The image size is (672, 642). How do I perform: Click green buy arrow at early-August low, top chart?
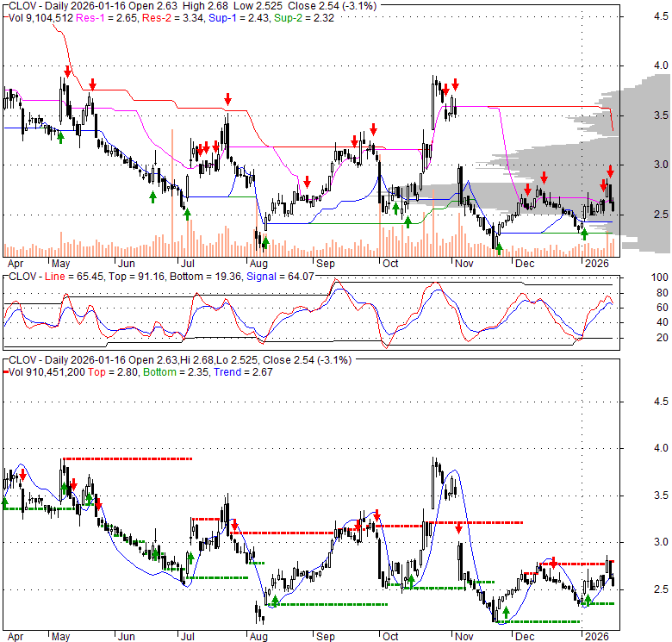pos(265,242)
